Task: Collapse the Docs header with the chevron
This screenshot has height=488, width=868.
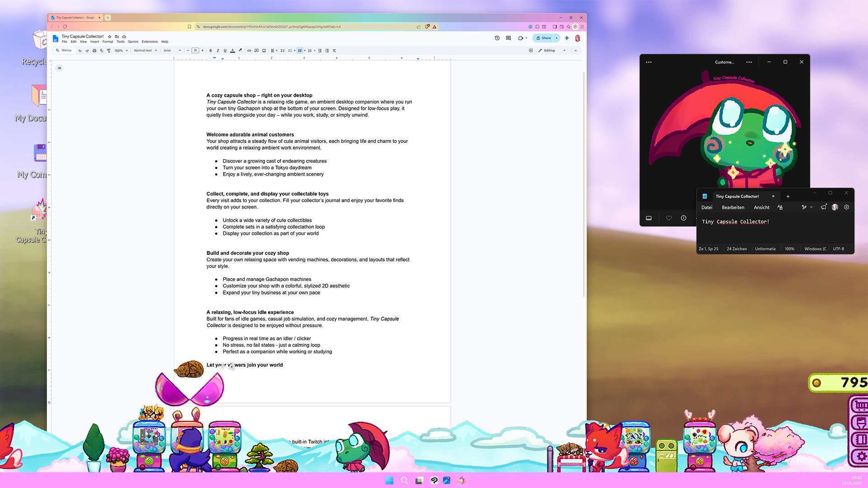Action: point(576,51)
